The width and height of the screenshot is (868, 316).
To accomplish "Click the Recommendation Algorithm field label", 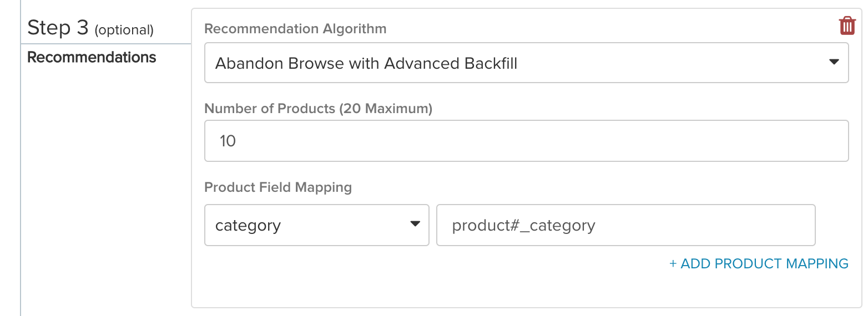I will [295, 29].
